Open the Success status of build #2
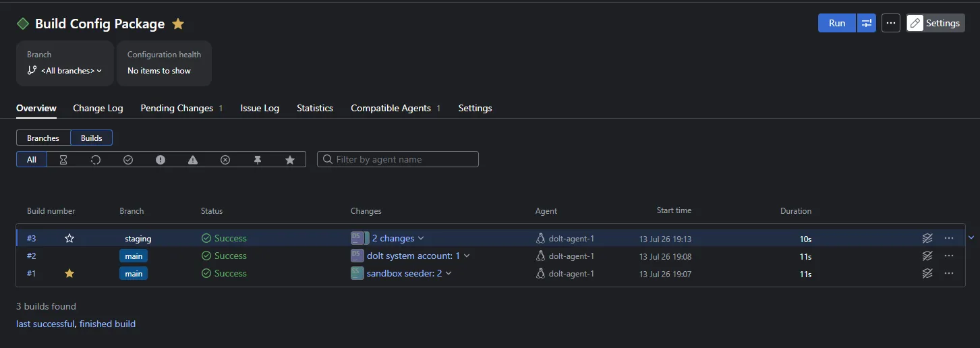Image resolution: width=980 pixels, height=348 pixels. point(224,256)
